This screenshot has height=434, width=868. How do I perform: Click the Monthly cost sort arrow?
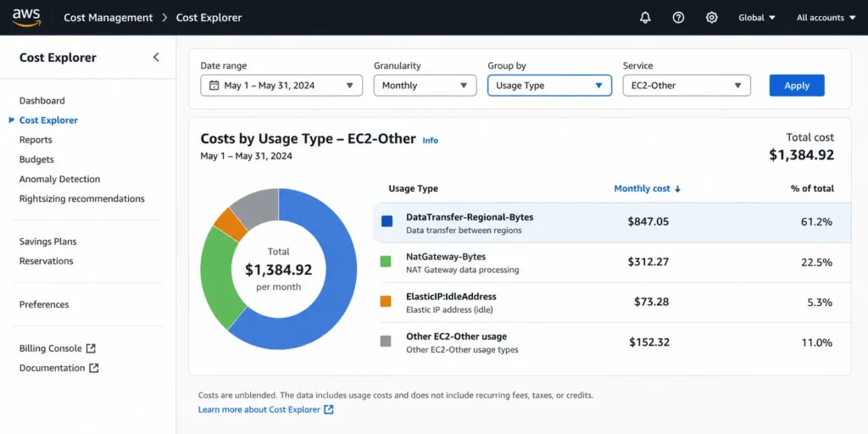point(677,189)
